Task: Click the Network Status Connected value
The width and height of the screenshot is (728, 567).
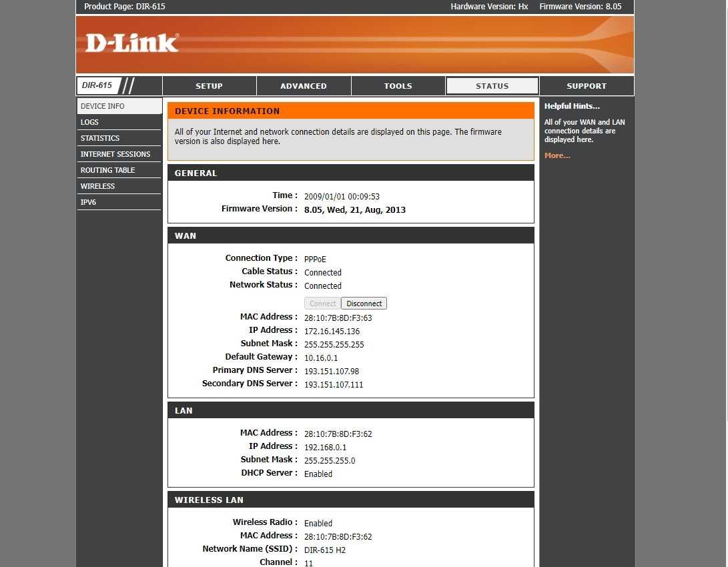Action: [x=323, y=286]
